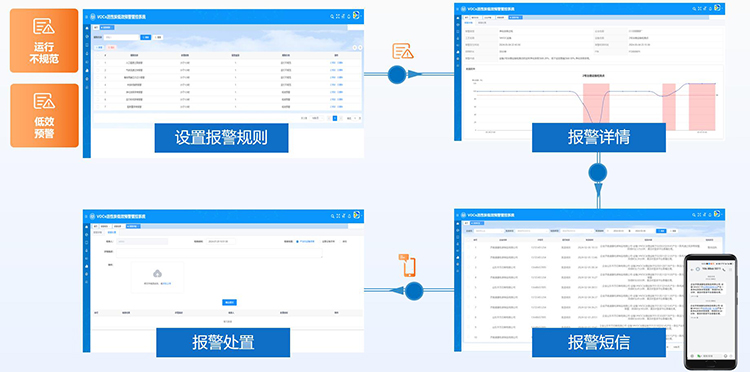
Task: Open home icon in alarm SMS window sidebar
Action: coord(458,223)
